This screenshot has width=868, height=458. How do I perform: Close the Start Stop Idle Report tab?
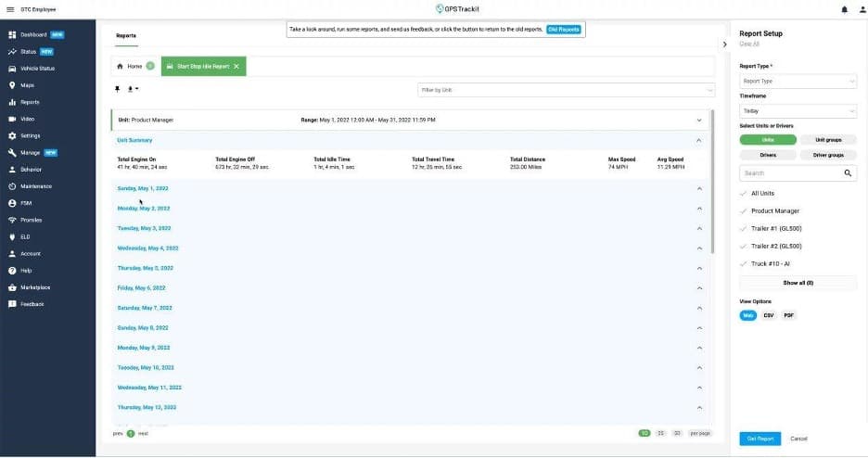coord(236,67)
